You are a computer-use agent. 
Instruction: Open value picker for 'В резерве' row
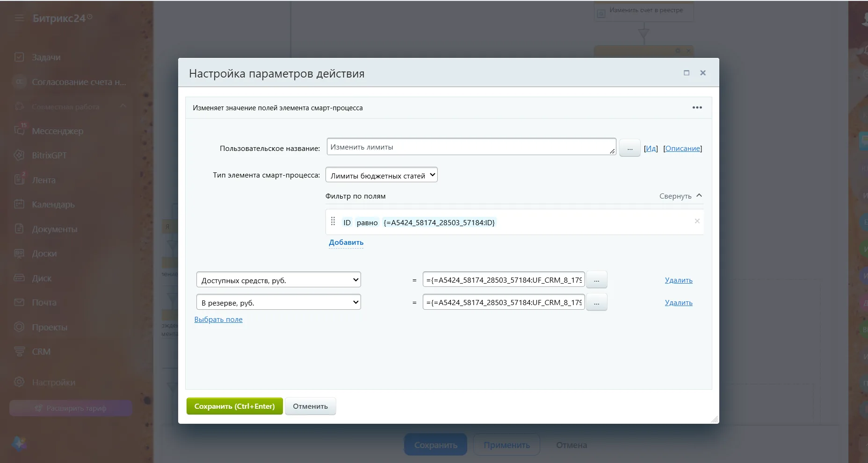(x=596, y=303)
